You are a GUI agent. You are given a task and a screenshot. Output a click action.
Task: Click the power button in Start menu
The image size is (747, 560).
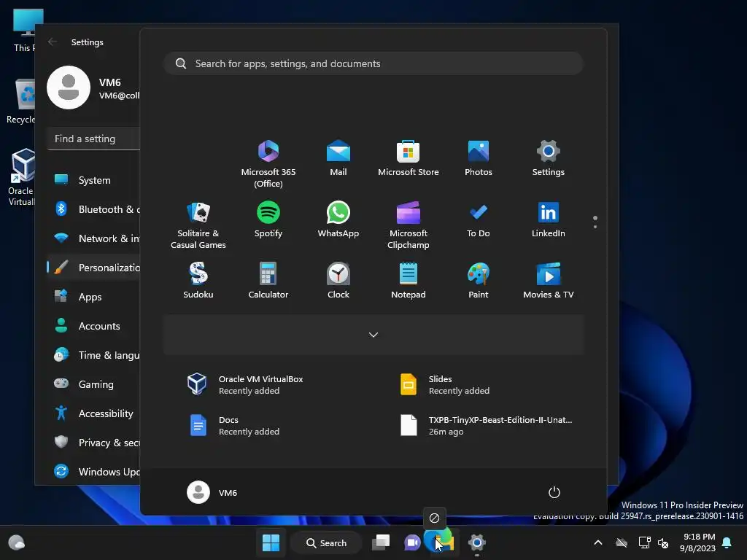554,492
